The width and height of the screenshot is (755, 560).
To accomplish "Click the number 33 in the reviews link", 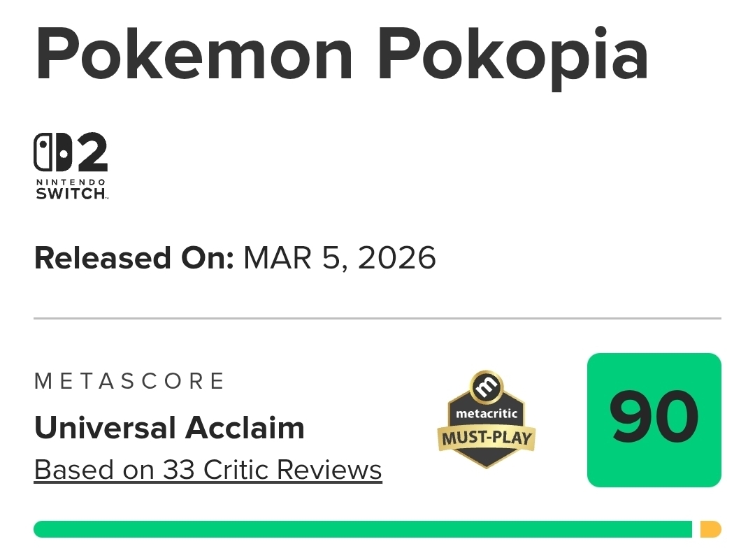I will click(178, 470).
